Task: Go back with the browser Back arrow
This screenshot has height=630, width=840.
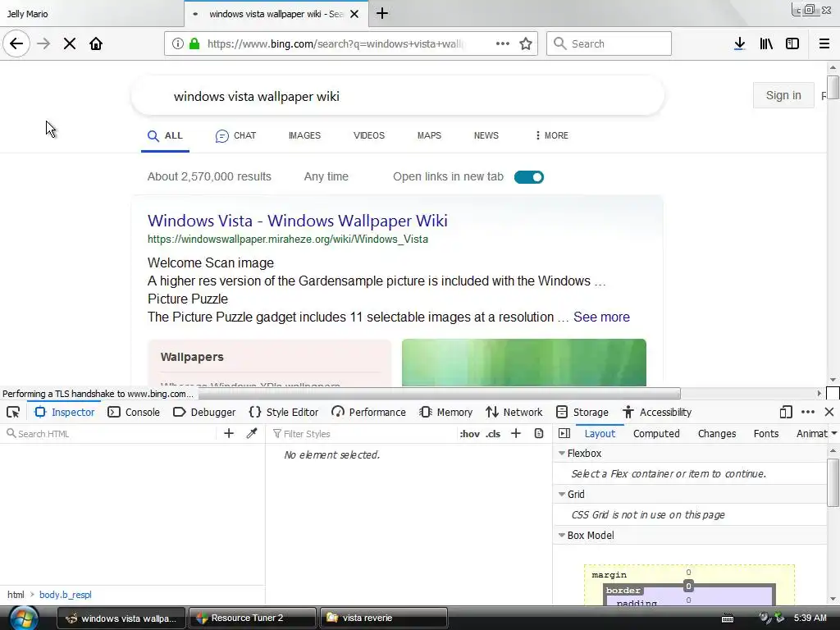Action: pos(16,43)
